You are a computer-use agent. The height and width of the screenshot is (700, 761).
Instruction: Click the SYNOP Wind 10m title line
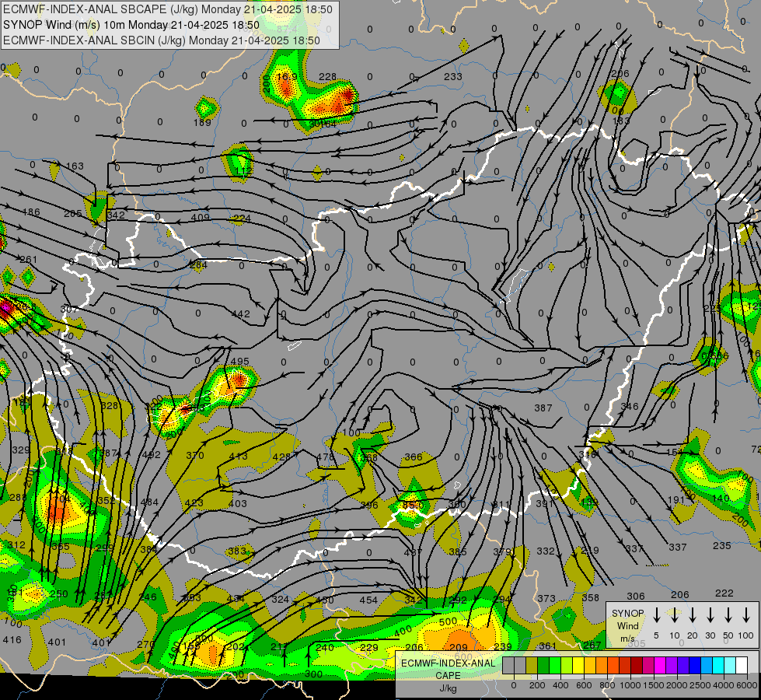pos(131,25)
